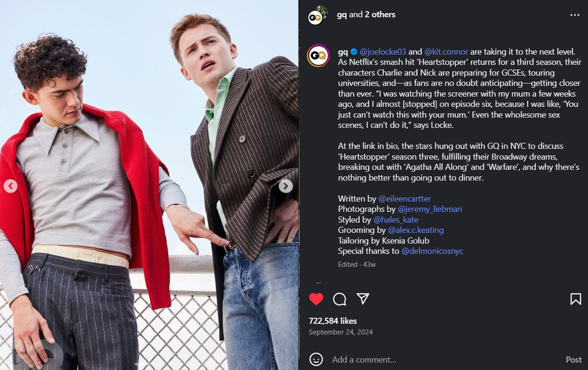
Task: Open the @kit.connor profile link
Action: click(x=446, y=51)
